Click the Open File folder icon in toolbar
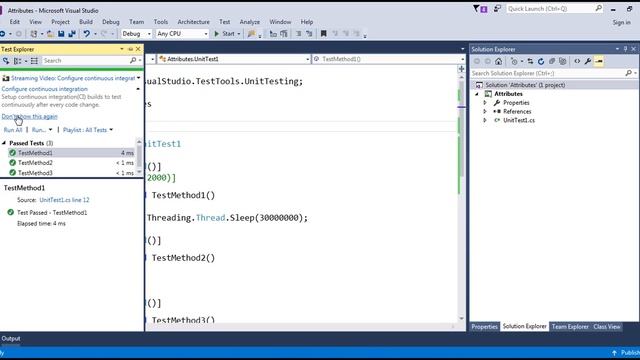The image size is (640, 360). click(50, 34)
